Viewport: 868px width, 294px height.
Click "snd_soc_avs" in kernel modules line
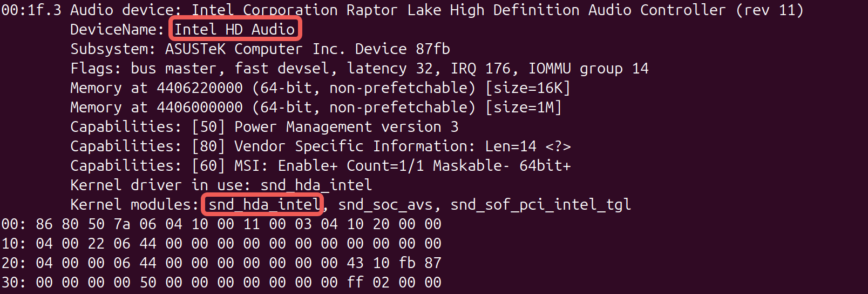(385, 204)
